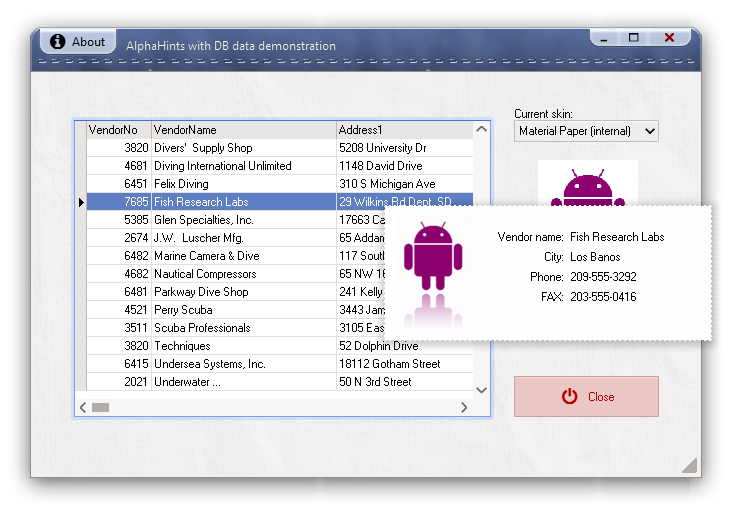The width and height of the screenshot is (730, 512).
Task: Select the Underwater ... vendor row
Action: (280, 382)
